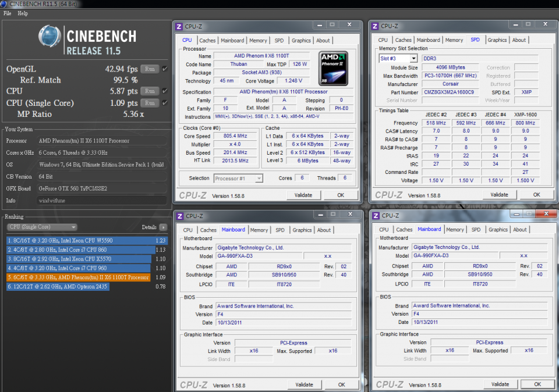Toggle the checkmark next to the OpenGL result
559x392 pixels.
[165, 67]
